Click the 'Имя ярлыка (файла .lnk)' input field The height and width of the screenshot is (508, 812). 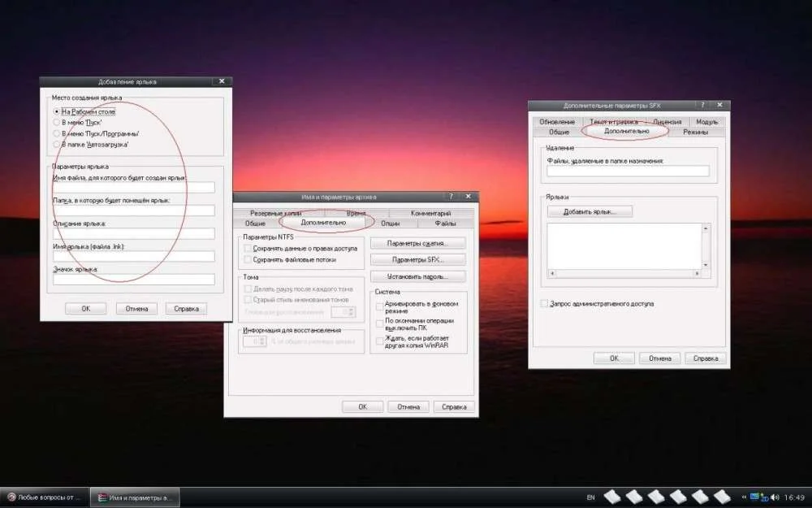pos(134,257)
